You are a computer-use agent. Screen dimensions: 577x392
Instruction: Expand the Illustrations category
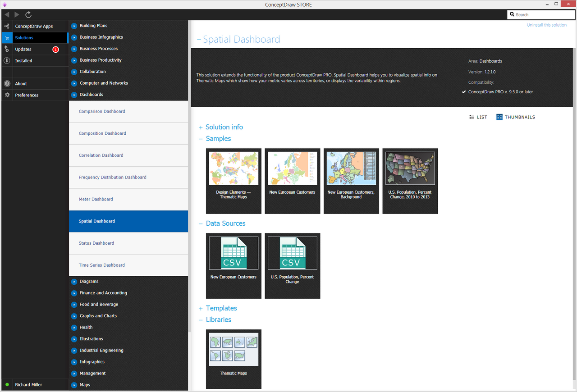click(74, 339)
